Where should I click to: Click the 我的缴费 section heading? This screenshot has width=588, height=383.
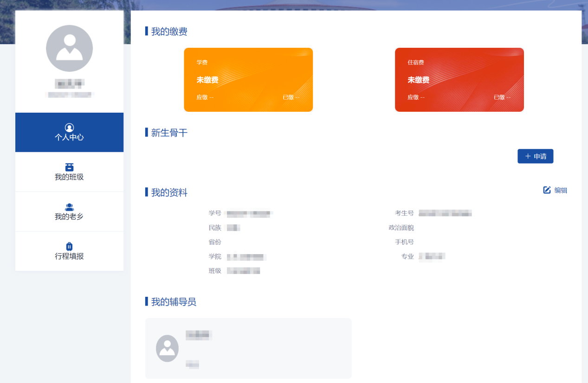[169, 32]
